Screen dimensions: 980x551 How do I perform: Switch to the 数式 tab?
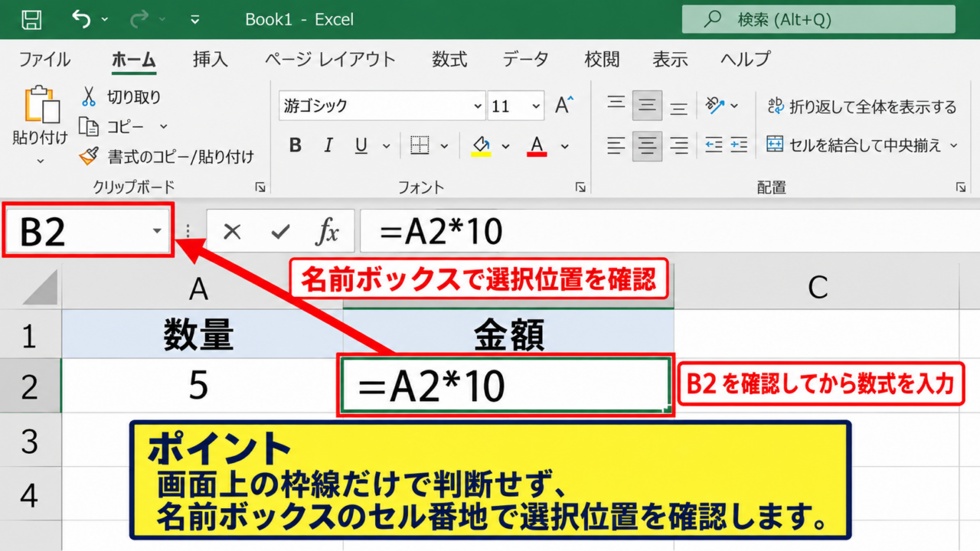(x=449, y=59)
